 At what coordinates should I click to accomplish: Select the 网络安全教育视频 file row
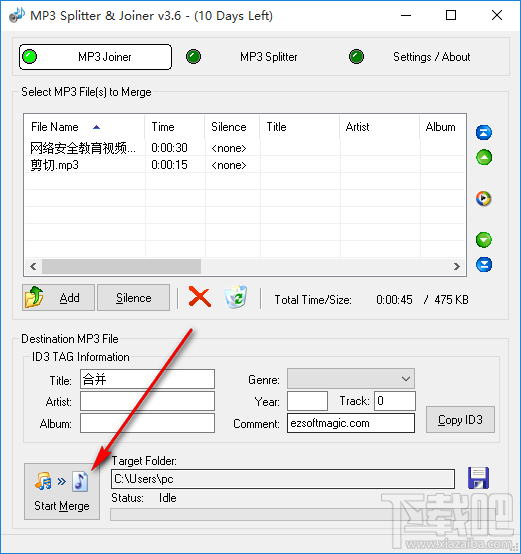245,148
